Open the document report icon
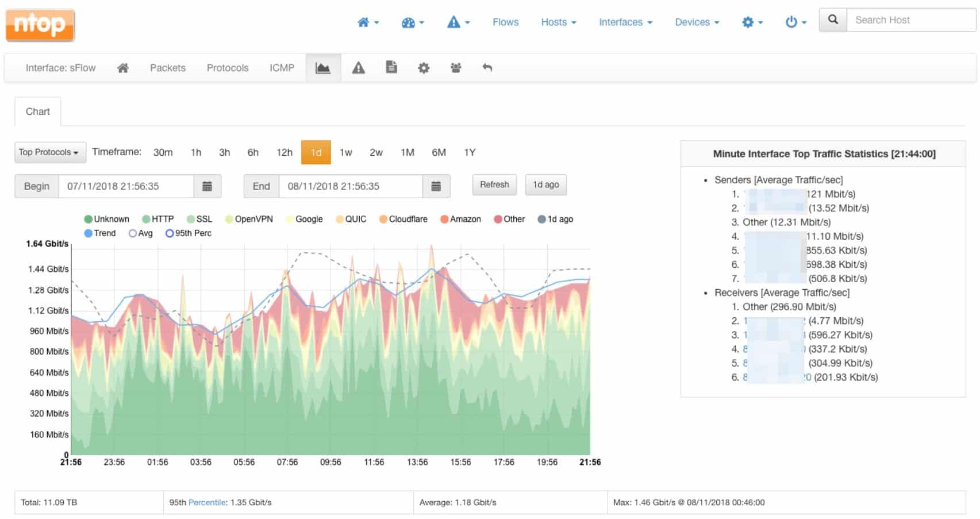 391,68
